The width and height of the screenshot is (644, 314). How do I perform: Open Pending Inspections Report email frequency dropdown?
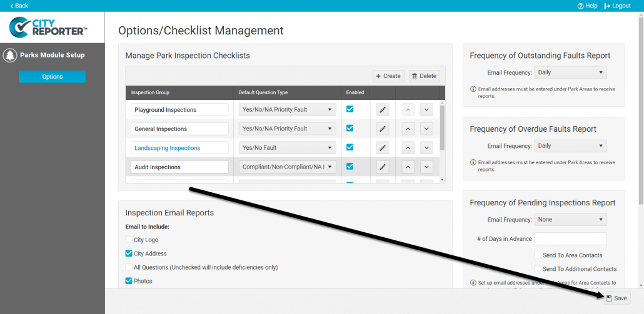point(570,220)
